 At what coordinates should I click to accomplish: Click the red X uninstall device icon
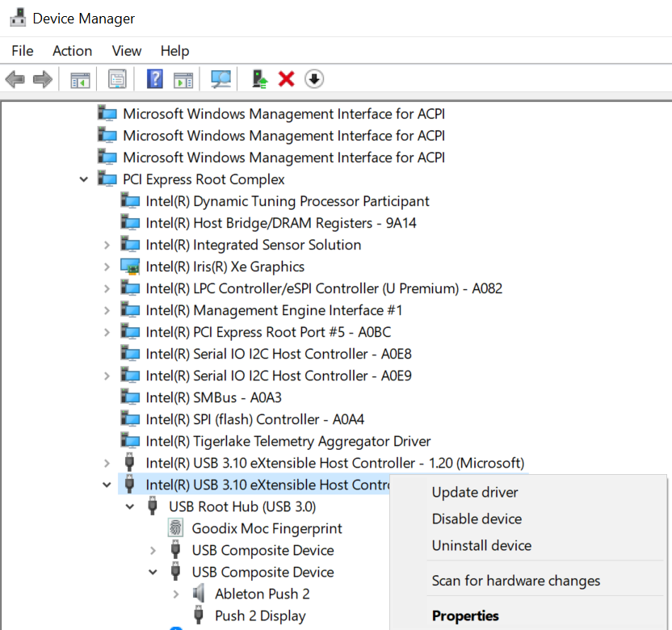[286, 79]
